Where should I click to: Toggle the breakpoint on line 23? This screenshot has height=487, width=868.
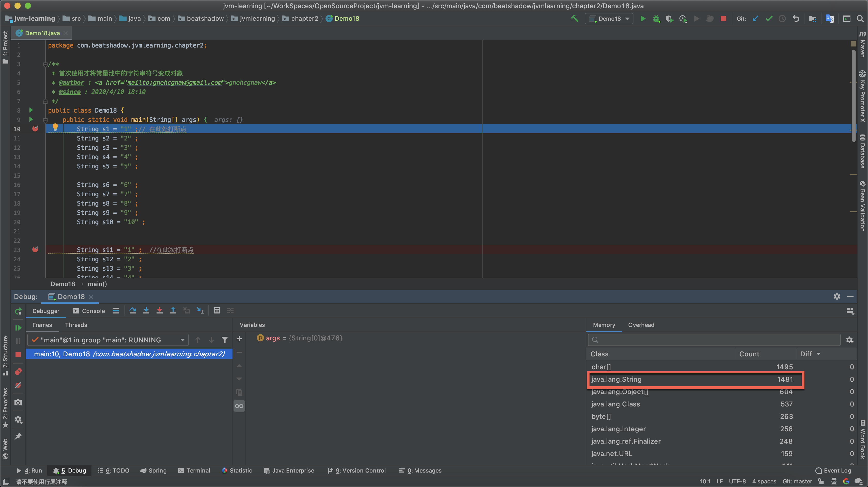pyautogui.click(x=35, y=249)
